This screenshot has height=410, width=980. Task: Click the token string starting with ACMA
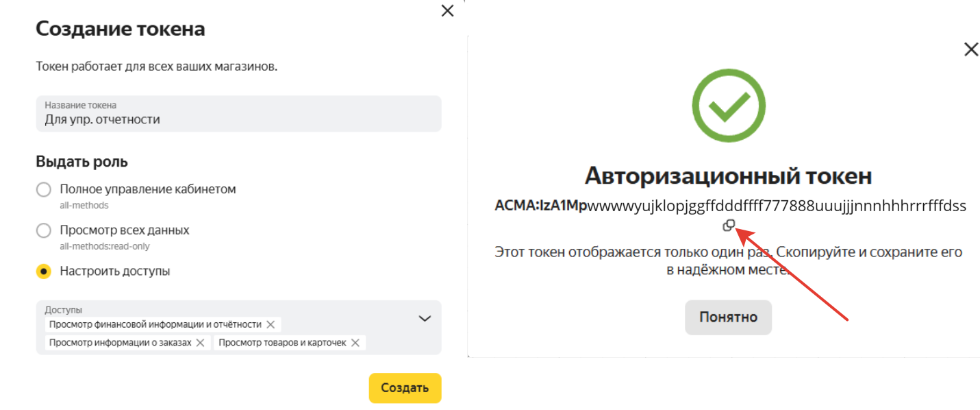pyautogui.click(x=730, y=206)
